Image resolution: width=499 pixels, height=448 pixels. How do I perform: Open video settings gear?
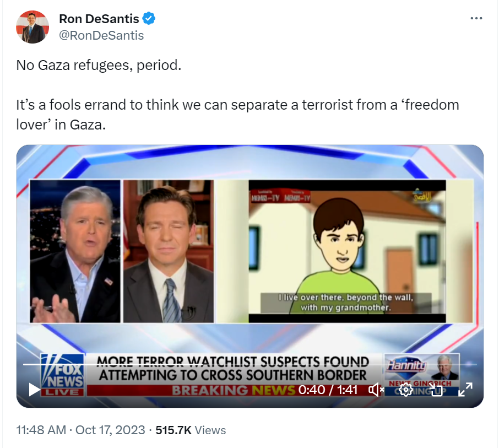click(x=405, y=390)
